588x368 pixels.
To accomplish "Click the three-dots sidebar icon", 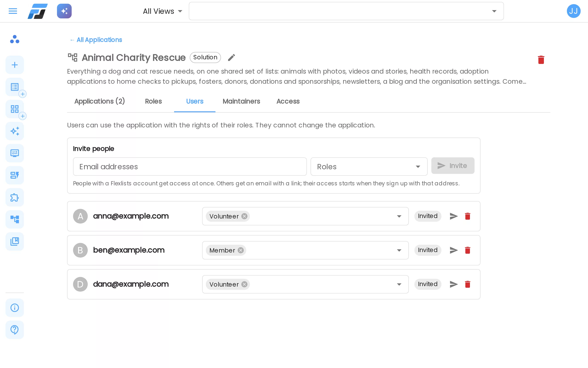I will 14,39.
